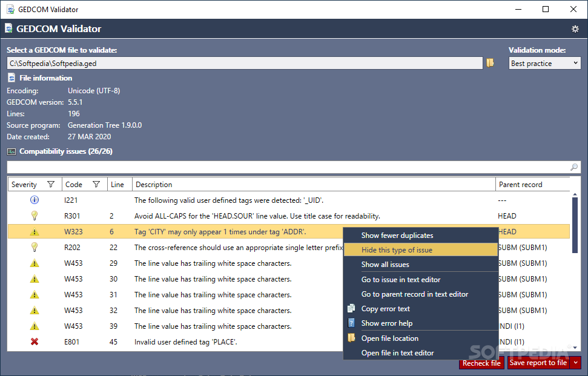Click warning icon on line 32 row
Screen dimensions: 588x376
click(34, 311)
